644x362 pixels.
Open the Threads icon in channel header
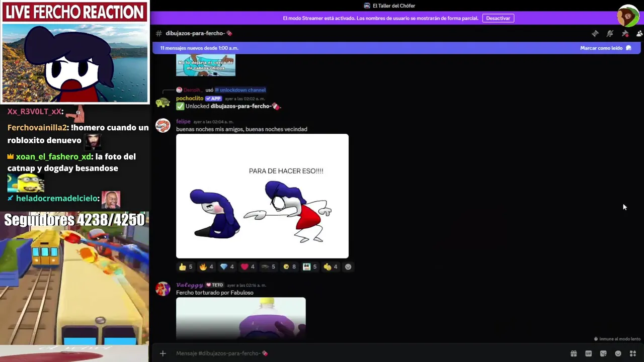tap(595, 33)
